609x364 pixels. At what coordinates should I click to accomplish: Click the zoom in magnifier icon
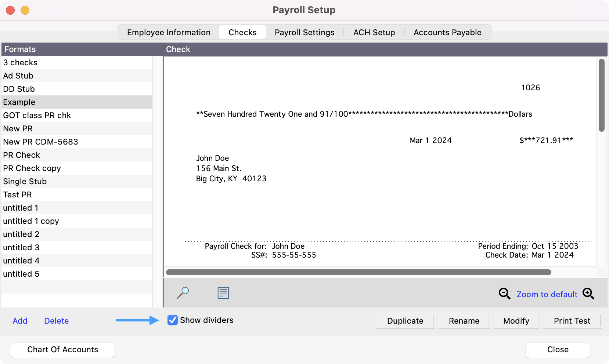click(588, 294)
